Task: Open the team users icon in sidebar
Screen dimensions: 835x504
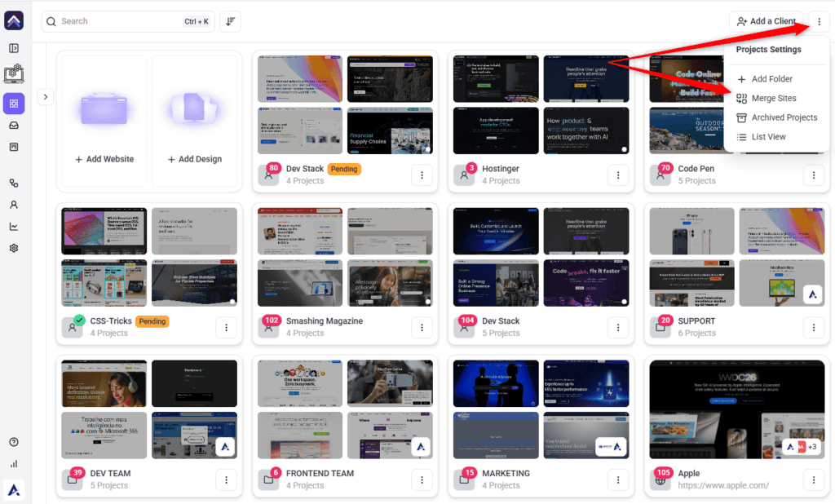Action: click(x=14, y=205)
